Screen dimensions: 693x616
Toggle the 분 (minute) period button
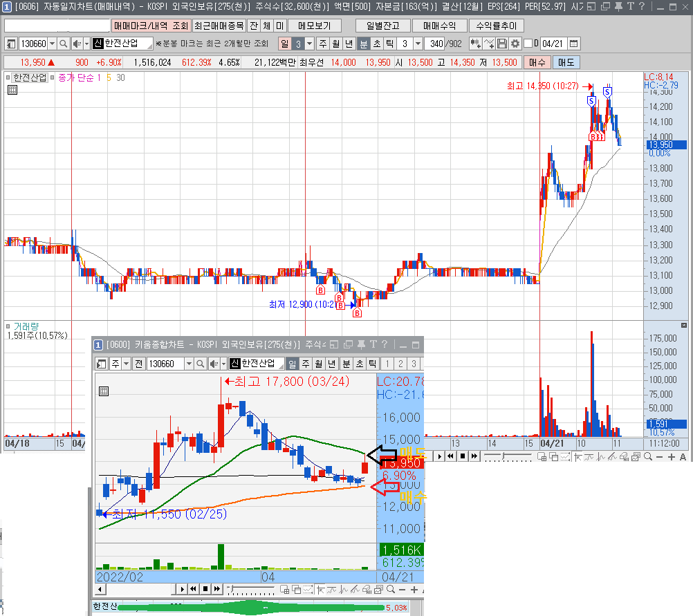pyautogui.click(x=363, y=44)
